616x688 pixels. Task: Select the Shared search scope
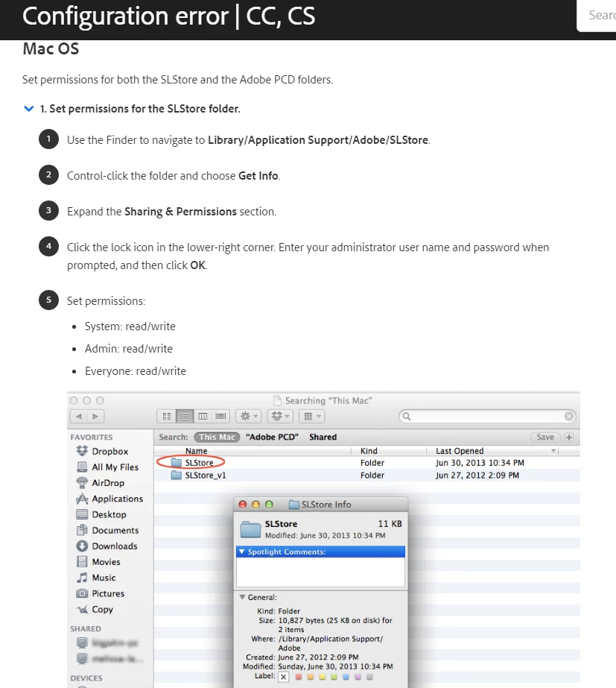tap(323, 437)
